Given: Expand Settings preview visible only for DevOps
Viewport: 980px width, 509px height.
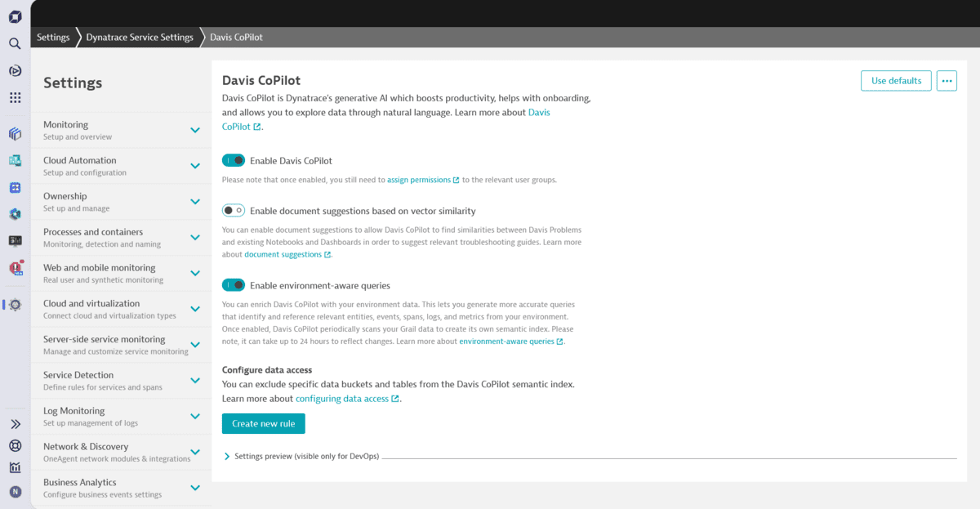Looking at the screenshot, I should (x=228, y=456).
